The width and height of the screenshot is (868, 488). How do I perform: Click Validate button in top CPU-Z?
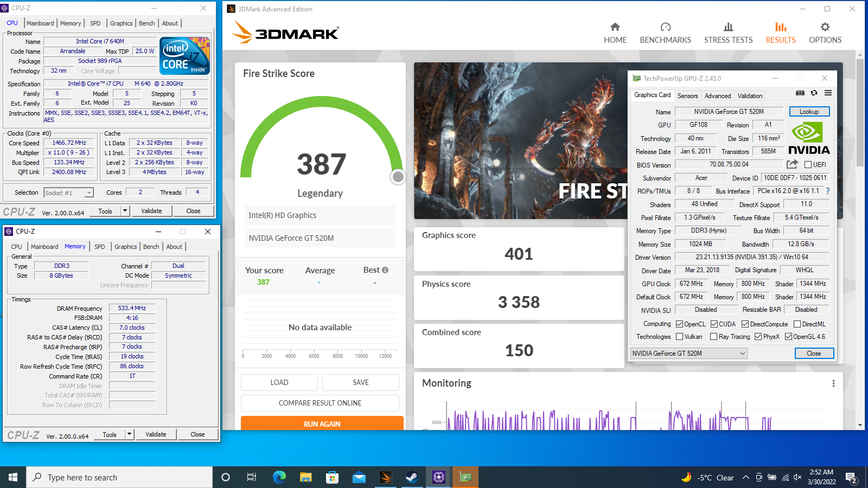click(x=151, y=211)
